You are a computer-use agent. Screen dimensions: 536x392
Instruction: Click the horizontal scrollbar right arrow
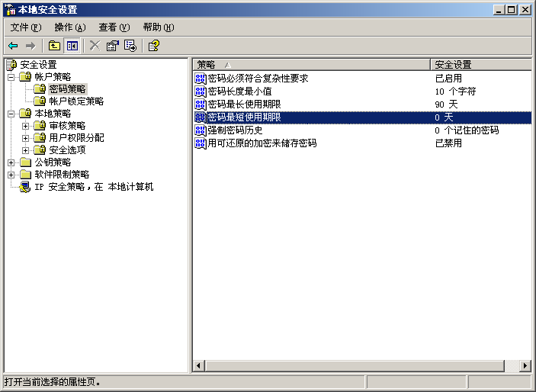point(525,365)
